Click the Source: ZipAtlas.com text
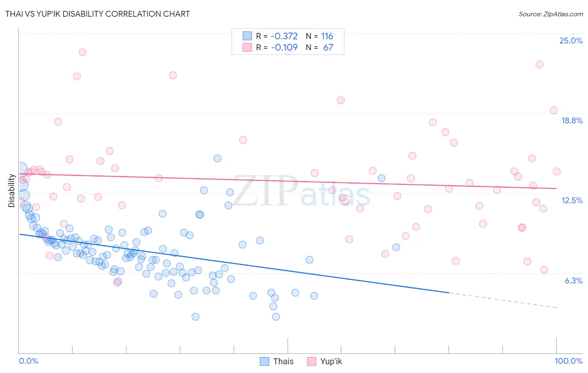The height and width of the screenshot is (373, 588). (x=551, y=14)
